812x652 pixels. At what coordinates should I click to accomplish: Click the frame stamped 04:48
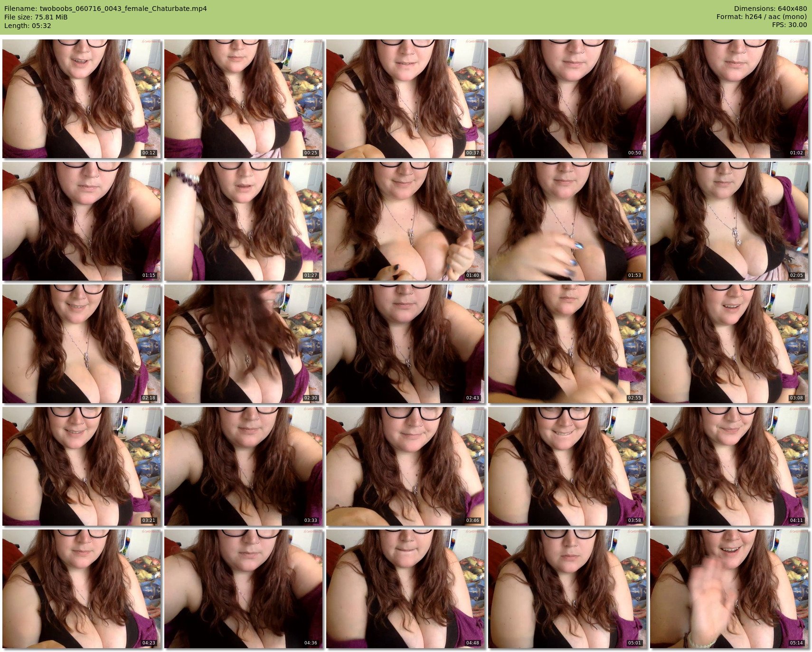[405, 589]
